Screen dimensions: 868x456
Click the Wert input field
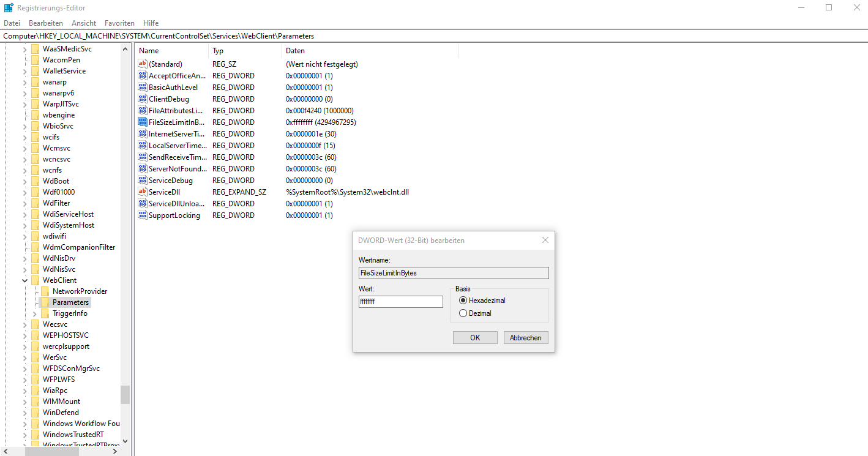click(x=400, y=302)
